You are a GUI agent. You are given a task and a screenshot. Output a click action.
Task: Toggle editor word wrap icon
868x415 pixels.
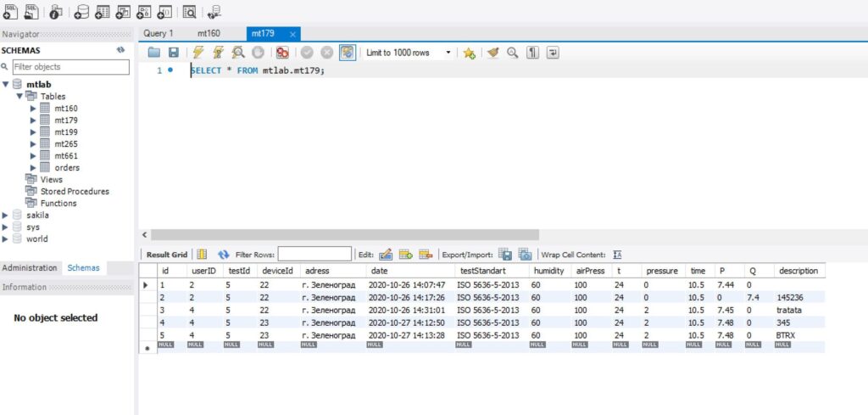click(x=553, y=53)
